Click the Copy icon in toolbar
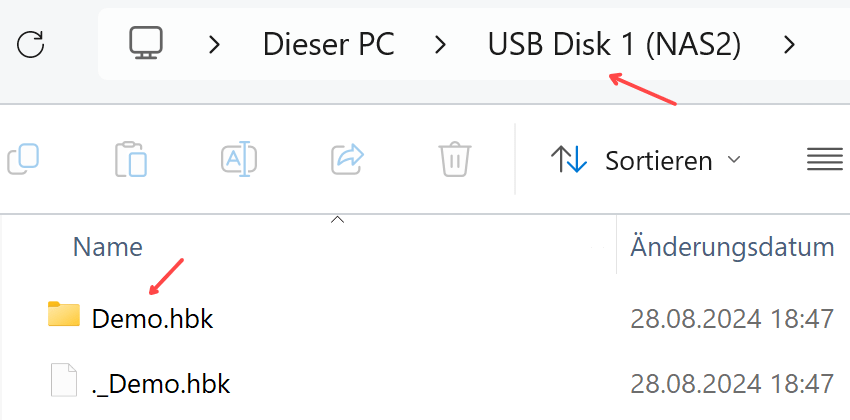 (22, 159)
